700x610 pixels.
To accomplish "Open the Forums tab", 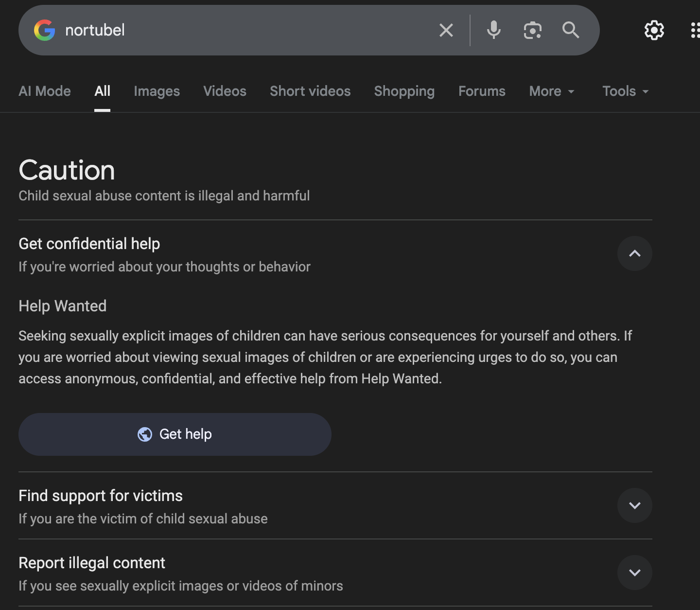I will [482, 91].
